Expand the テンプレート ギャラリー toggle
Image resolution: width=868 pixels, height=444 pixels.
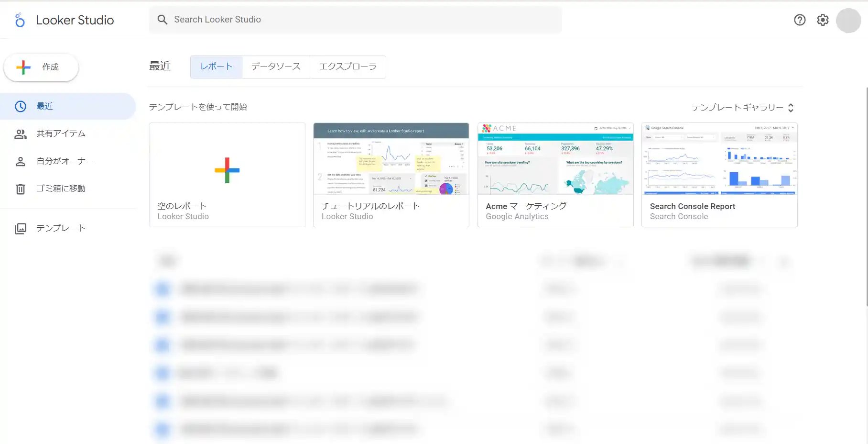(743, 108)
